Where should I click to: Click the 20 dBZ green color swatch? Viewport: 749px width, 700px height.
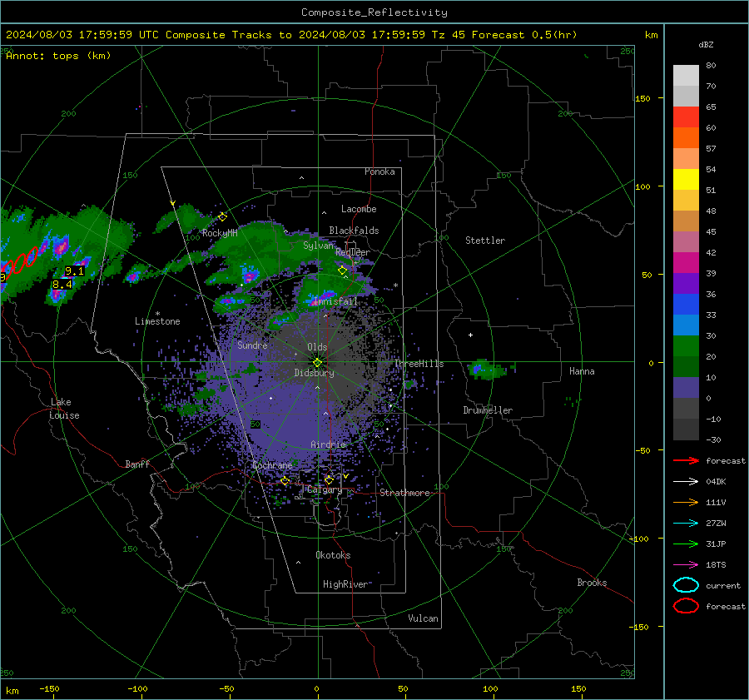click(686, 346)
